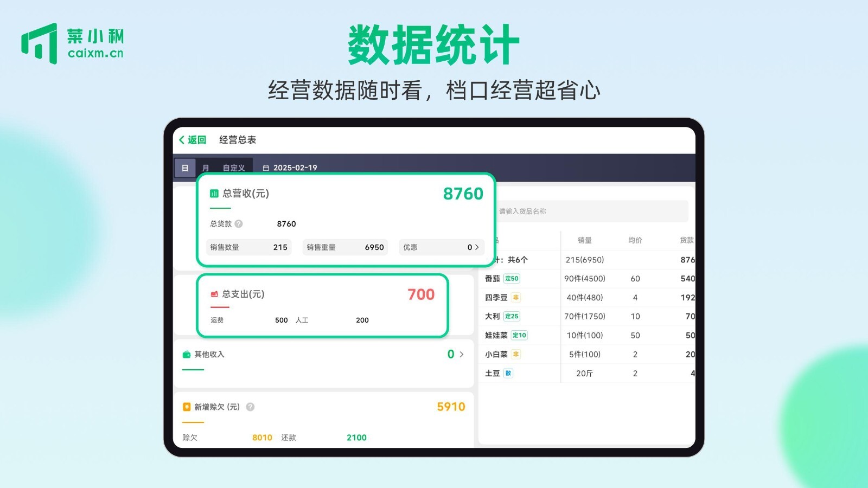Switch to the 自定义 custom range tab
This screenshot has width=868, height=488.
click(234, 168)
